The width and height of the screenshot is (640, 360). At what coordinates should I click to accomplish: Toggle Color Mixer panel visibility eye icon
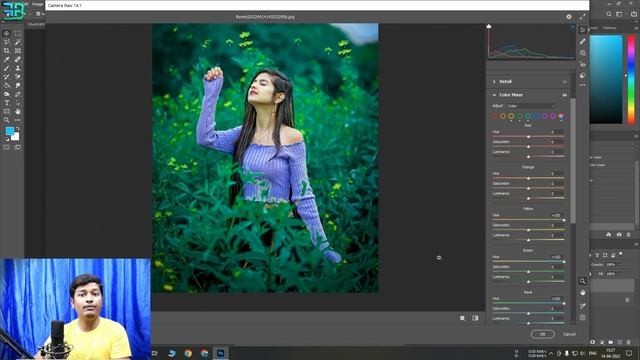click(x=564, y=95)
